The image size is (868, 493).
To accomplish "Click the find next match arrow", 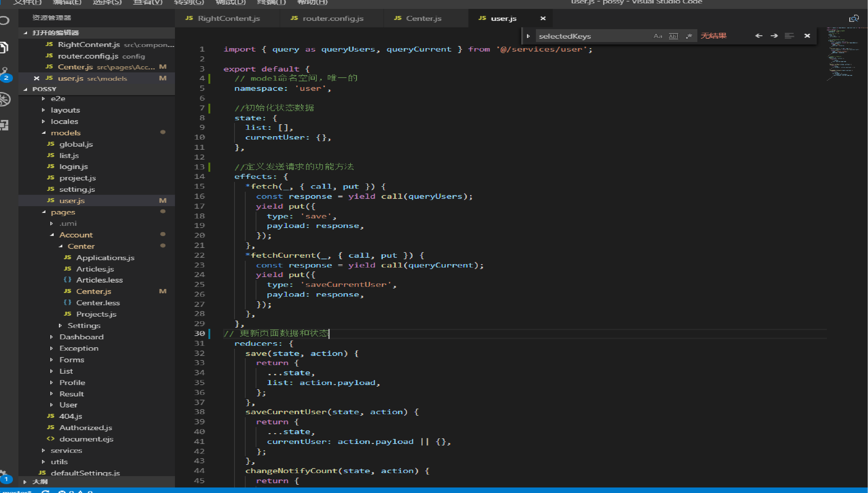I will pyautogui.click(x=774, y=36).
